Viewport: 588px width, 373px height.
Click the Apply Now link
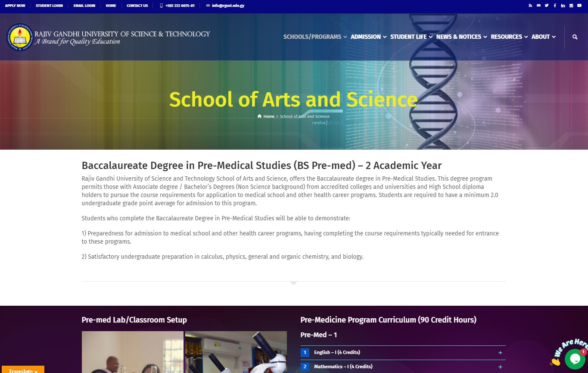pos(15,6)
